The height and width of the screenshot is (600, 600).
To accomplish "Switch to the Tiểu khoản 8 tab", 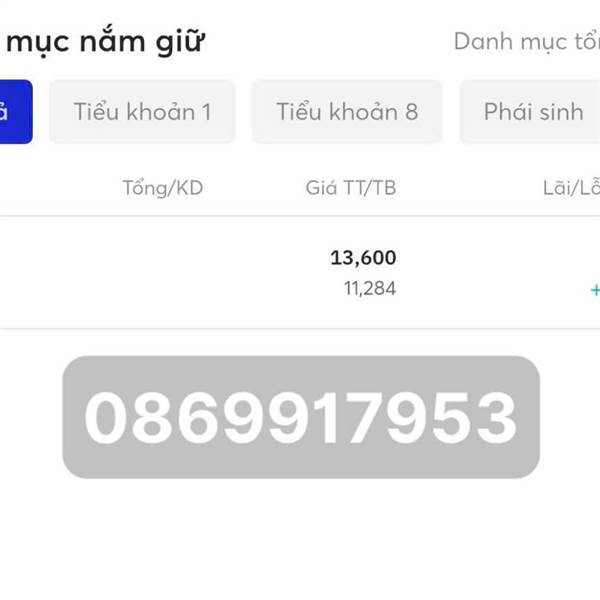I will pyautogui.click(x=347, y=112).
